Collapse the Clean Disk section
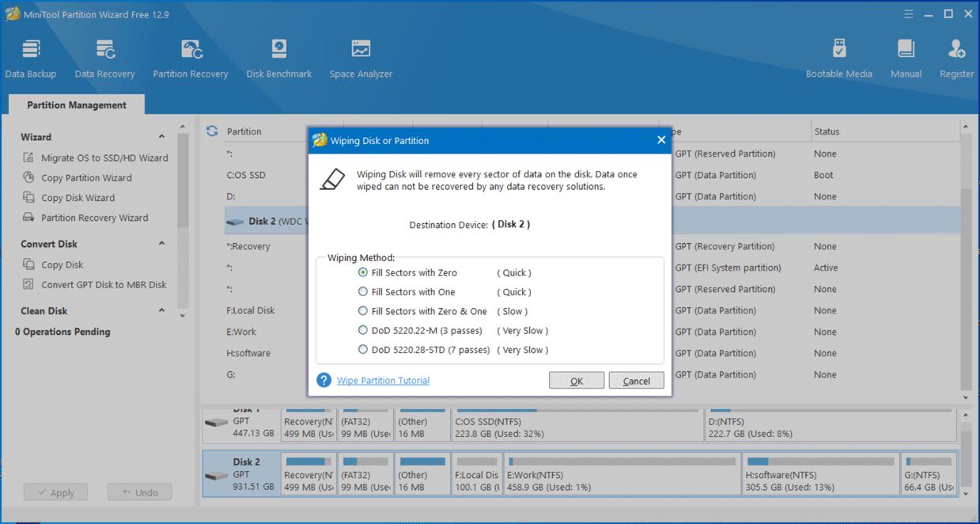Screen dimensions: 980x524 click(161, 311)
